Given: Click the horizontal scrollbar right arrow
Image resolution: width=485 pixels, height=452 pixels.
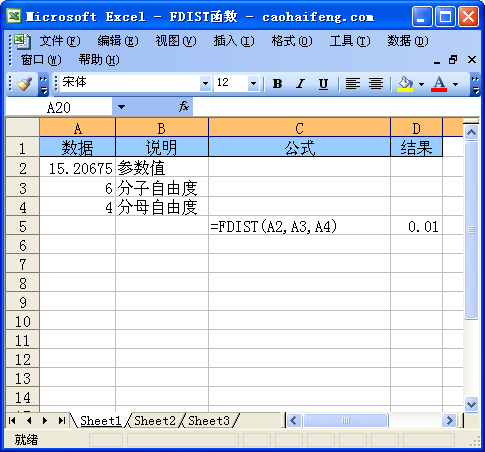Looking at the screenshot, I should coord(449,421).
